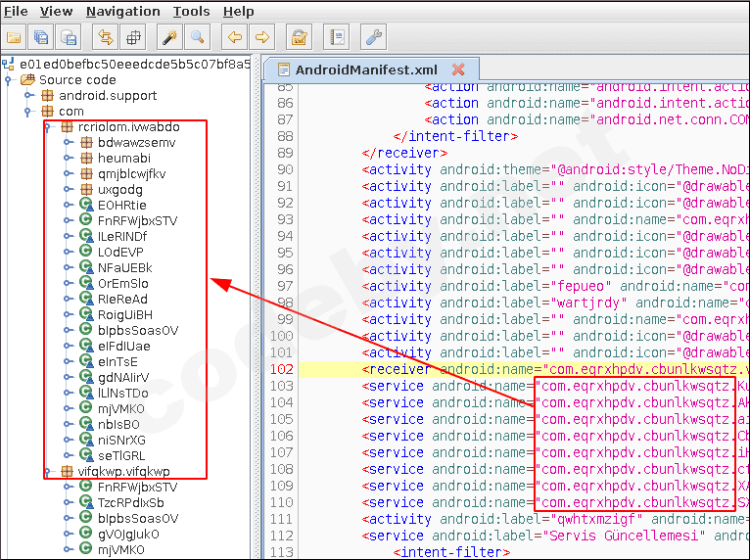
Task: Select the EOHRtie class in tree
Action: [x=121, y=206]
